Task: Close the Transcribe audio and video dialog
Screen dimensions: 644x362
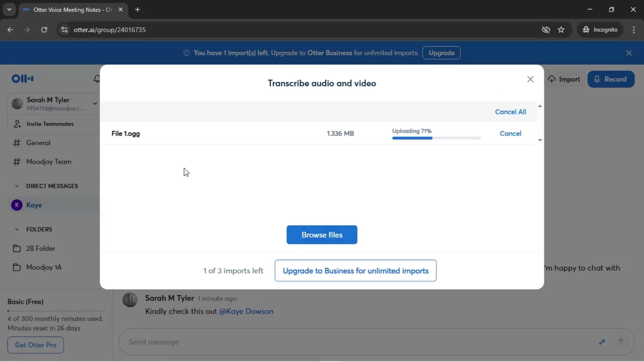Action: [530, 79]
